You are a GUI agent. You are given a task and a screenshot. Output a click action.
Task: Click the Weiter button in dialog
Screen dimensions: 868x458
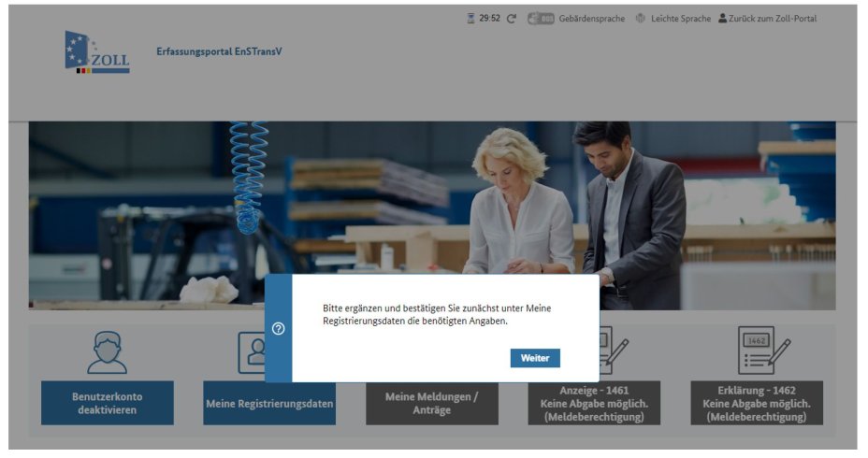coord(535,358)
